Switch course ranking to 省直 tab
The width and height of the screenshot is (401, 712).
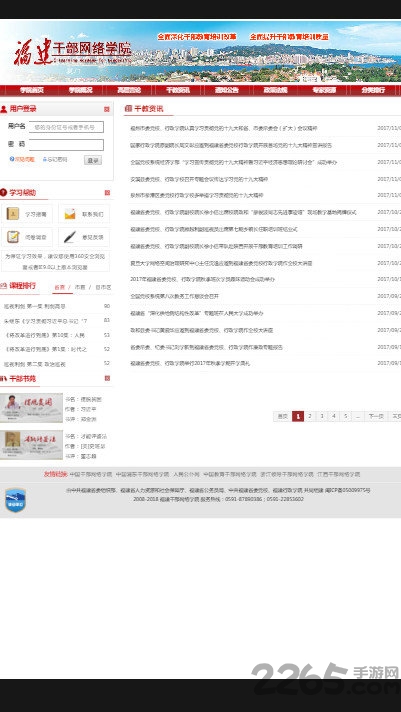(59, 287)
